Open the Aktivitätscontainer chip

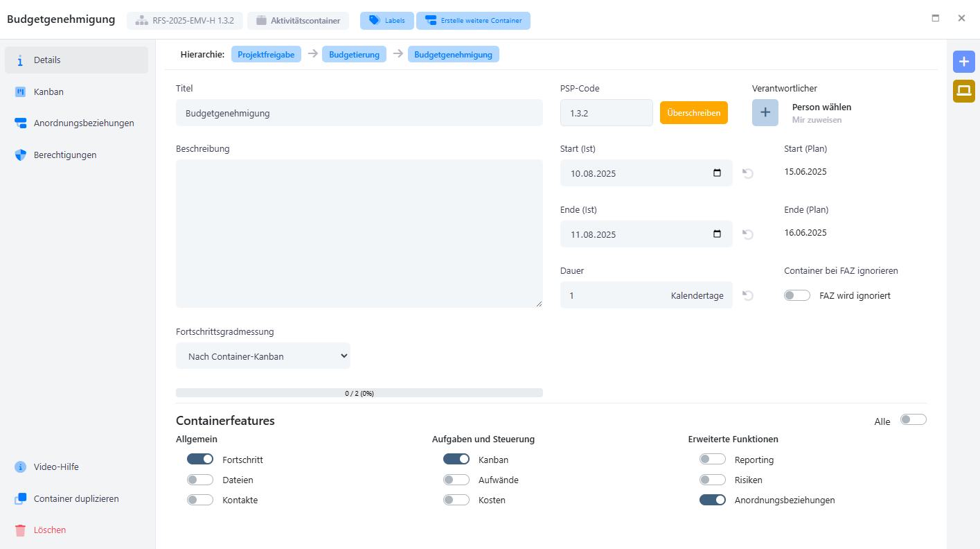(299, 21)
